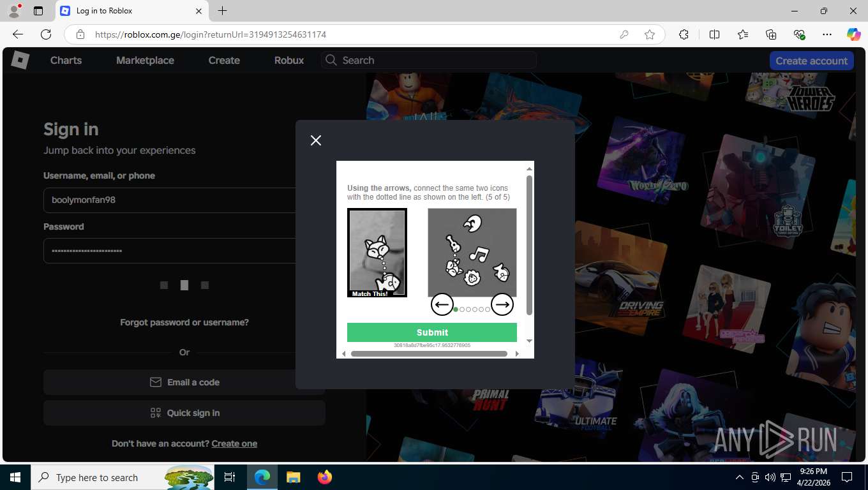Select the Log in to Roblox tab

(132, 11)
